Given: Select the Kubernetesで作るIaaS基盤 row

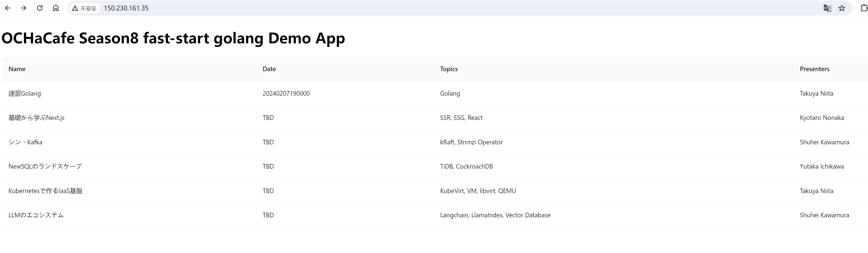Looking at the screenshot, I should coord(45,191).
